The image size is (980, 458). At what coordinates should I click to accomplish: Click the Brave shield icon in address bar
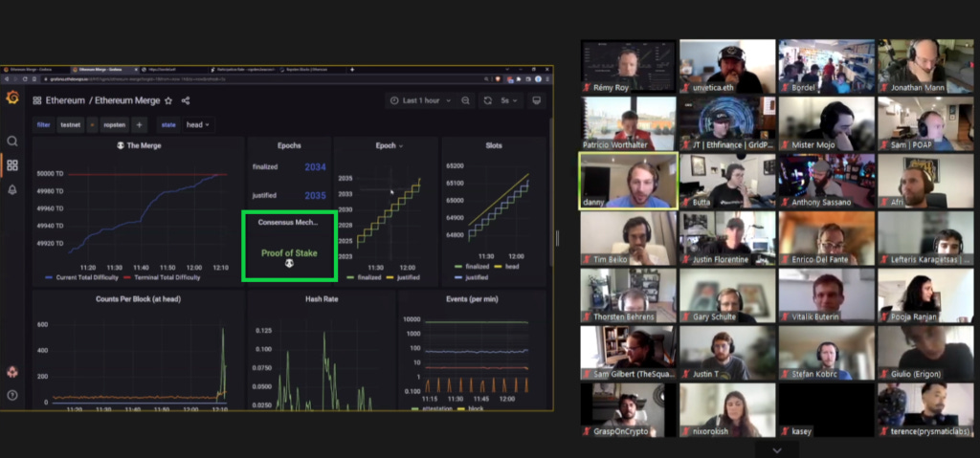pos(498,79)
